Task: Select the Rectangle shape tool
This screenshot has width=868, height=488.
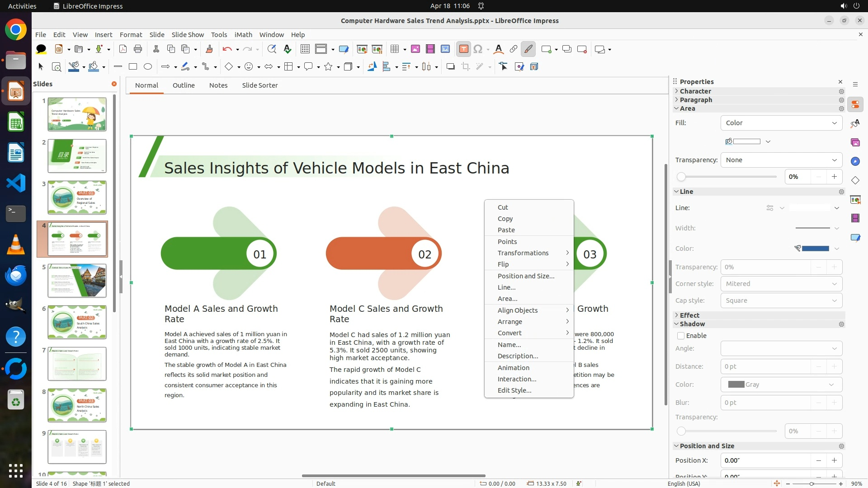Action: 133,67
